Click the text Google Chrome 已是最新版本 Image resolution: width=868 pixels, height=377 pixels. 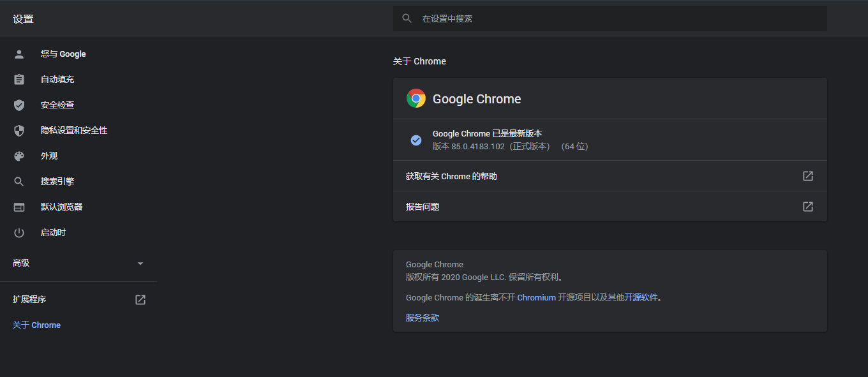coord(488,134)
